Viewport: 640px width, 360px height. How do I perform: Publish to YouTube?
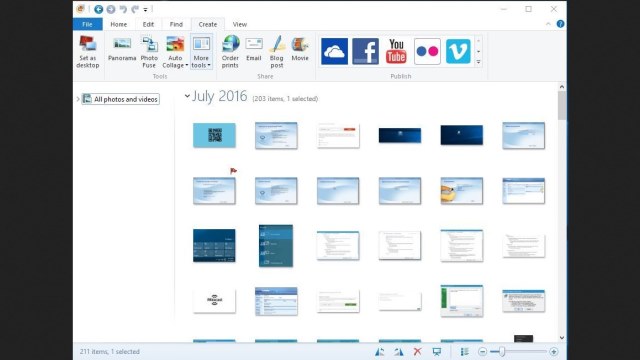(396, 51)
